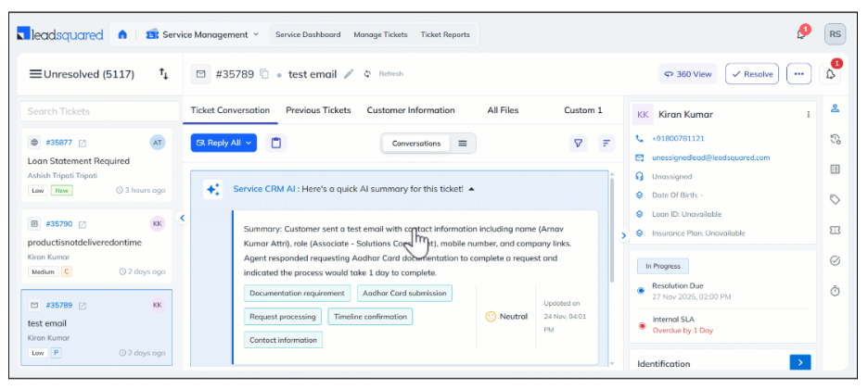Image resolution: width=868 pixels, height=390 pixels.
Task: Copy ticket number #35789 icon
Action: tap(264, 74)
